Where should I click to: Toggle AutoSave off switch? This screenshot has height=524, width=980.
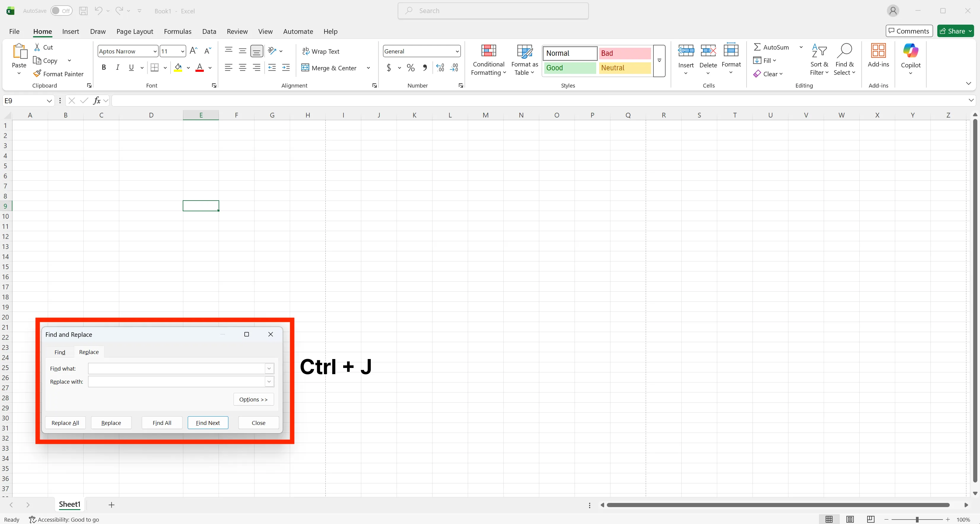coord(61,11)
